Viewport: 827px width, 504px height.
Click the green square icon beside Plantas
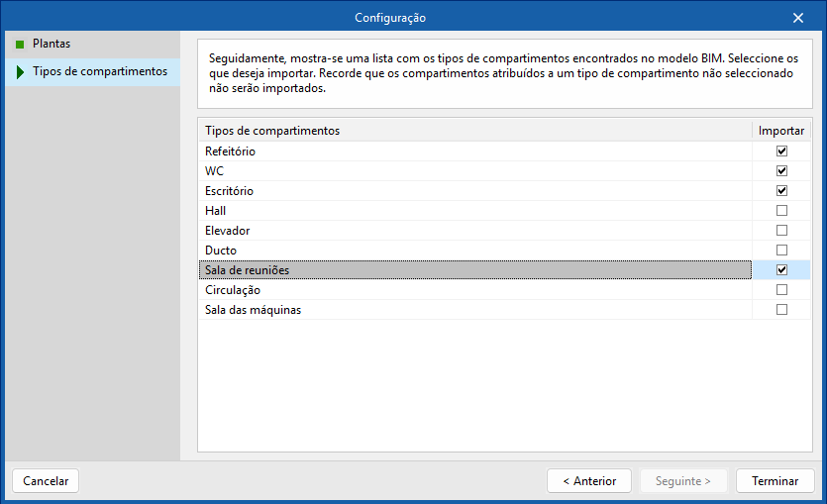[x=19, y=45]
